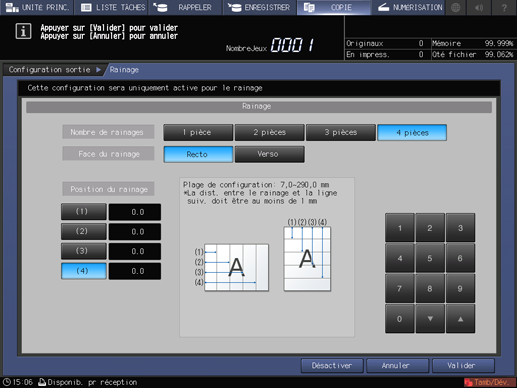517x388 pixels.
Task: Tap keypad digit 9
Action: (x=460, y=288)
